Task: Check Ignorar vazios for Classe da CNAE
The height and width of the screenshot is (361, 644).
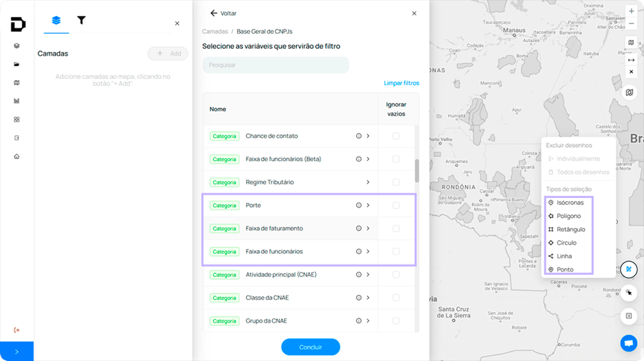Action: (396, 298)
